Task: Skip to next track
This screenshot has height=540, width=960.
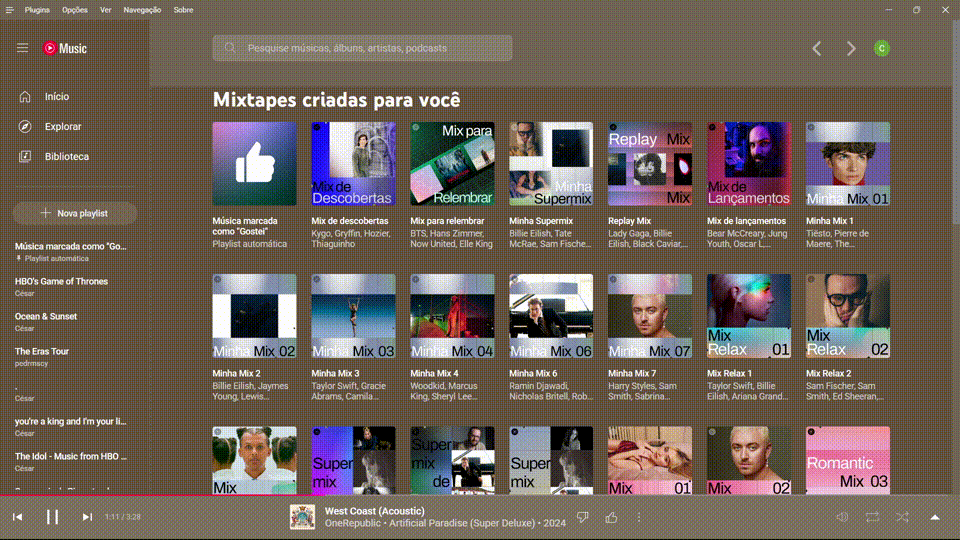Action: [87, 517]
